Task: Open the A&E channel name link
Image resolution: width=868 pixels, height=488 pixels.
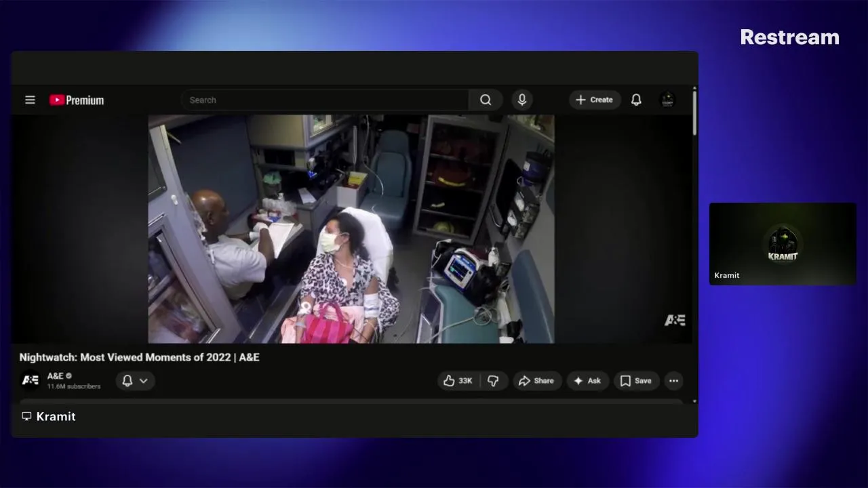Action: coord(56,375)
